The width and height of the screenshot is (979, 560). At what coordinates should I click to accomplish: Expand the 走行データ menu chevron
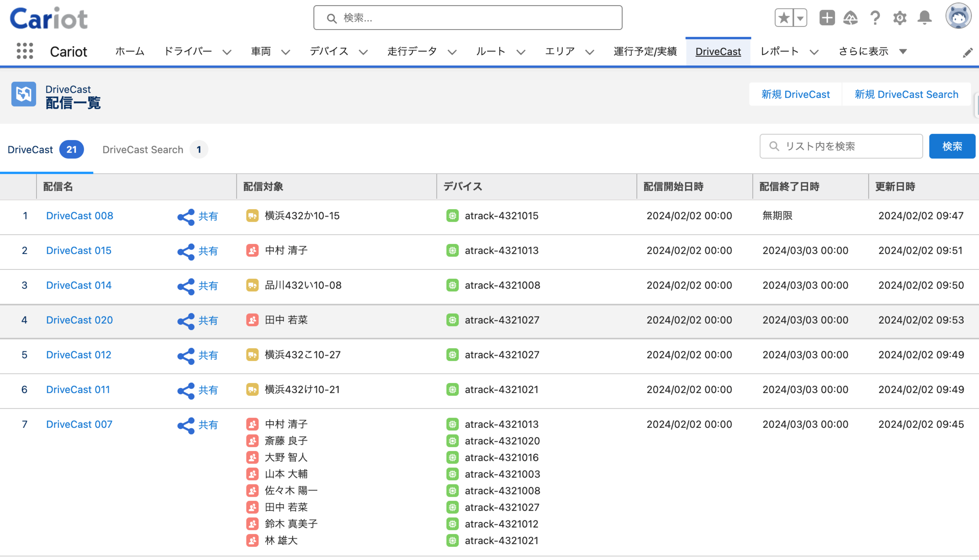click(452, 52)
